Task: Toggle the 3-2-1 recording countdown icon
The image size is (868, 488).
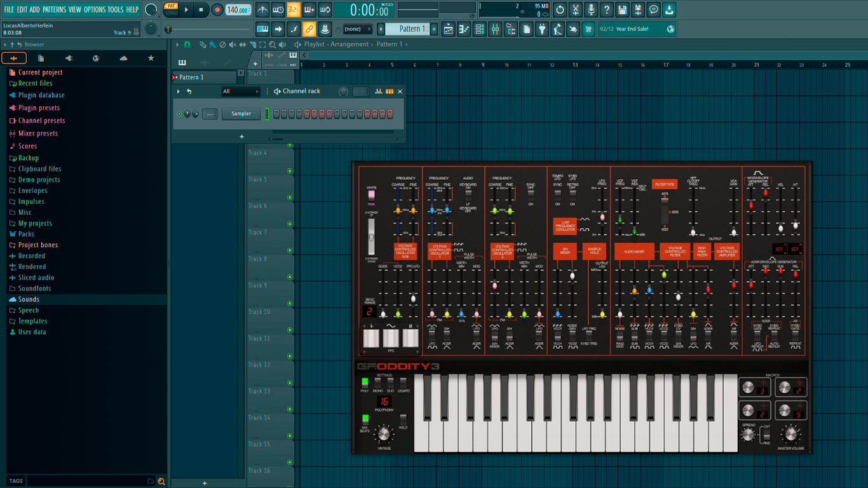Action: (293, 10)
